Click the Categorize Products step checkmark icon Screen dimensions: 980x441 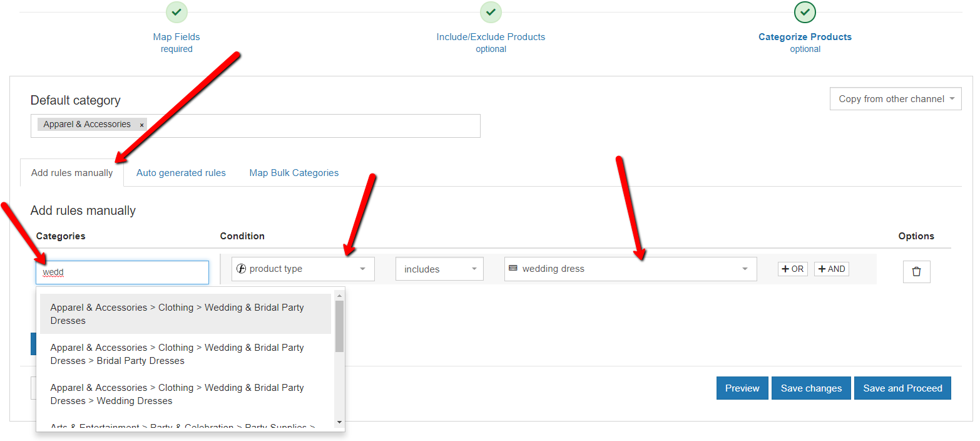[805, 12]
